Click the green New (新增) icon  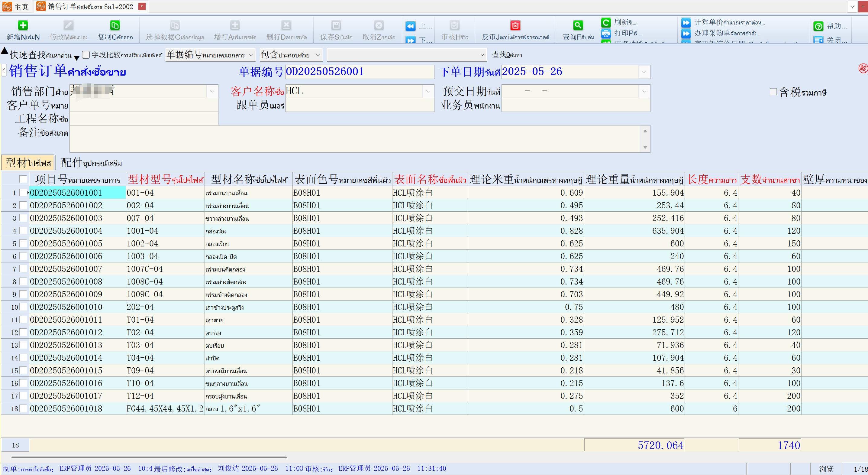click(23, 25)
